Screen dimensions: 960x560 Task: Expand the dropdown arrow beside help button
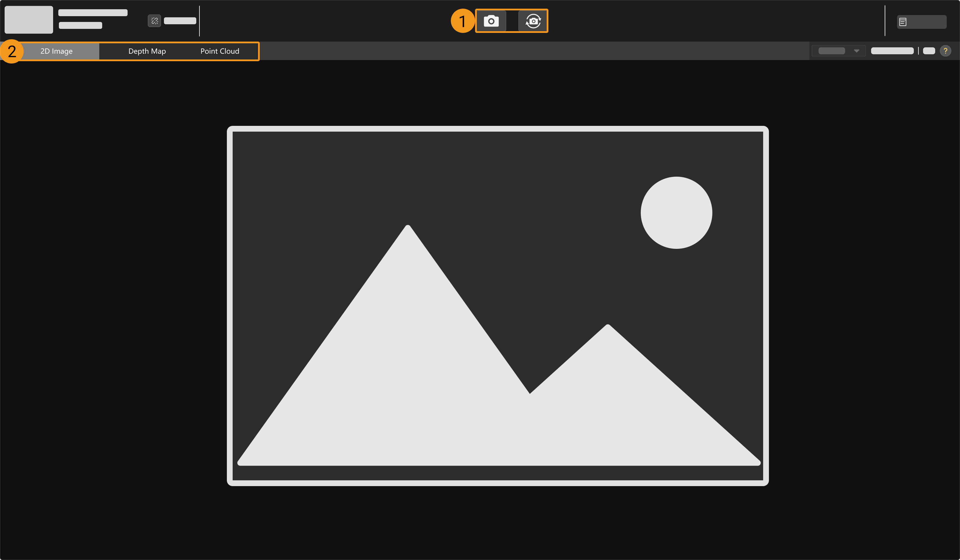(x=856, y=51)
